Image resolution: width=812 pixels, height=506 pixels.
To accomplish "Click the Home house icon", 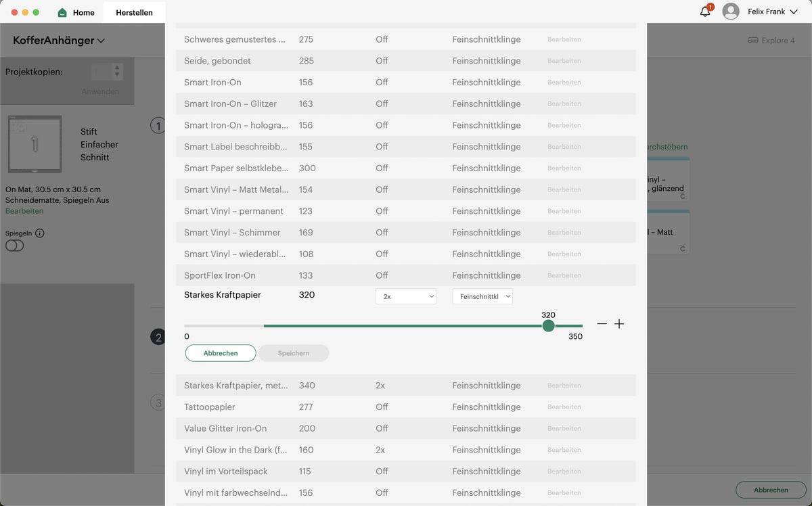I will 62,12.
